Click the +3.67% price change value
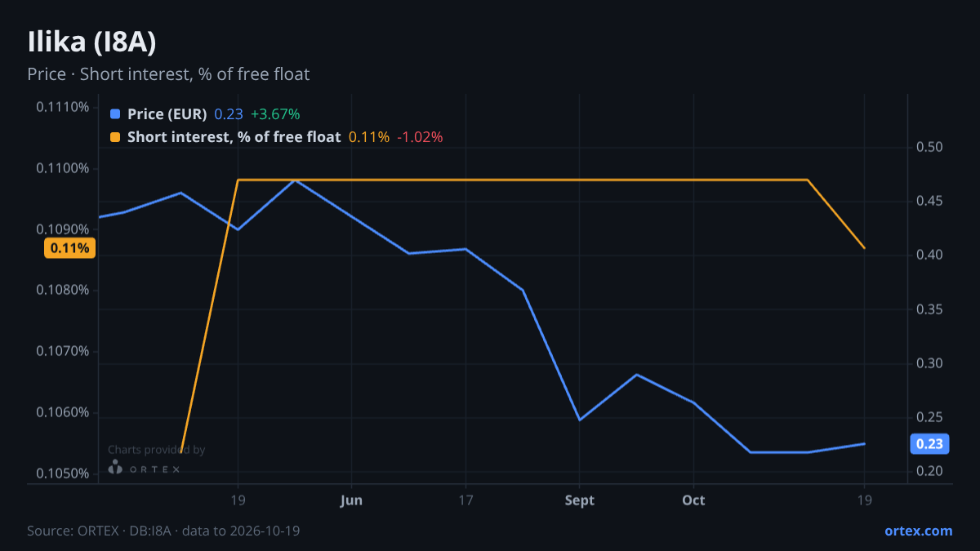This screenshot has height=551, width=980. pos(275,114)
